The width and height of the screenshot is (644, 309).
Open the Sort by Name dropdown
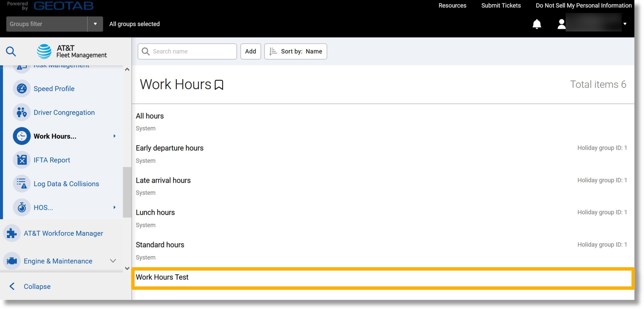(296, 51)
